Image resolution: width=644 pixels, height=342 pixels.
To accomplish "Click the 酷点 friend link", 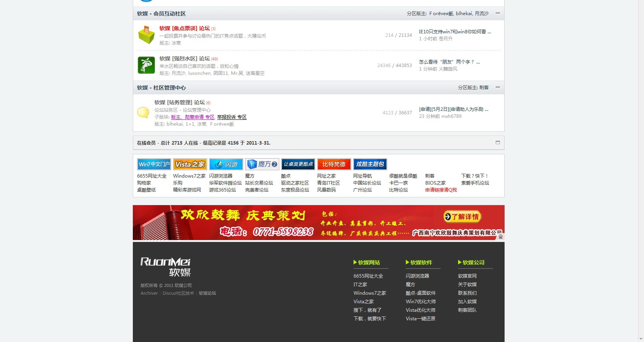I will point(286,176).
